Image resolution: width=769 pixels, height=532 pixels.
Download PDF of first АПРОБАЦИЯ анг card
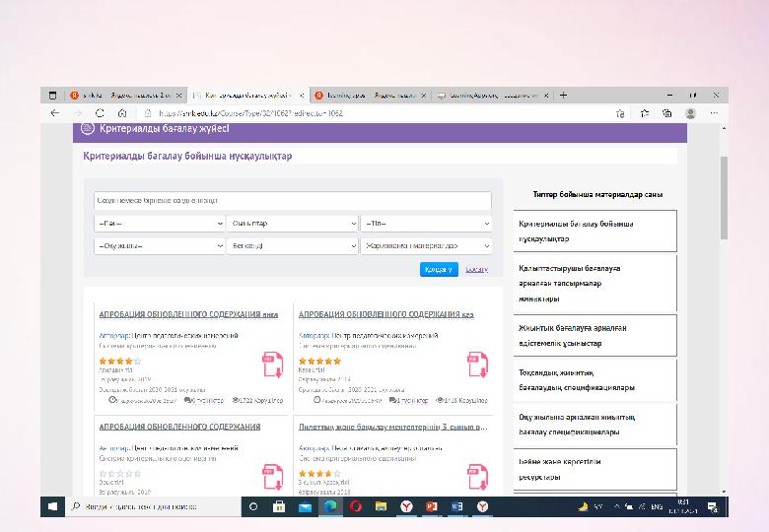click(273, 365)
